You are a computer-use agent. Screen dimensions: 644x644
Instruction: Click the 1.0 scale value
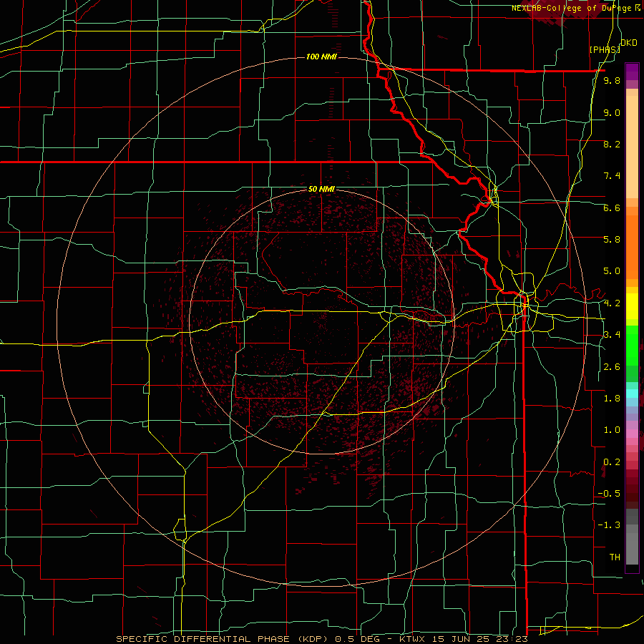tap(612, 430)
